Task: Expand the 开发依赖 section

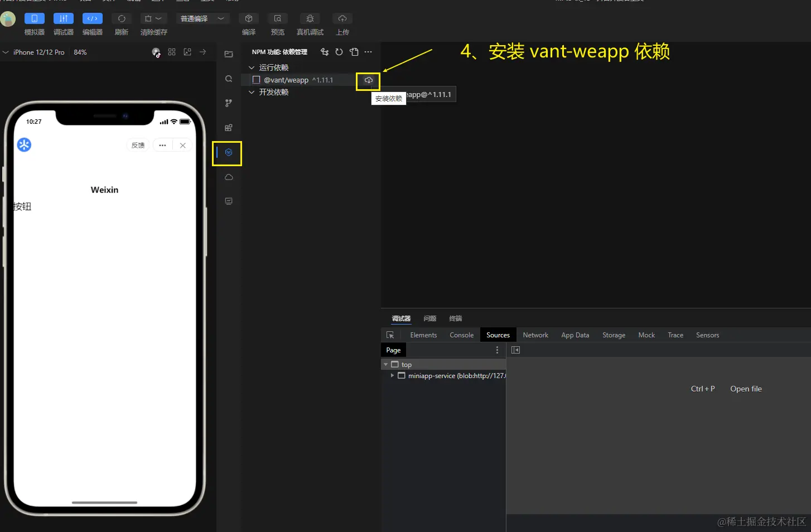Action: 252,92
